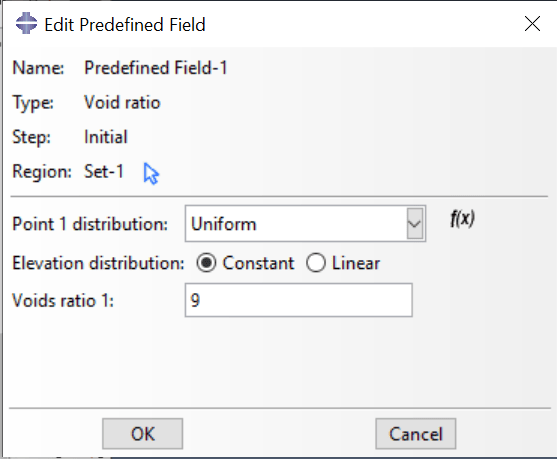Click the Set-1 region value
Viewport: 557px width, 459px height.
[103, 172]
